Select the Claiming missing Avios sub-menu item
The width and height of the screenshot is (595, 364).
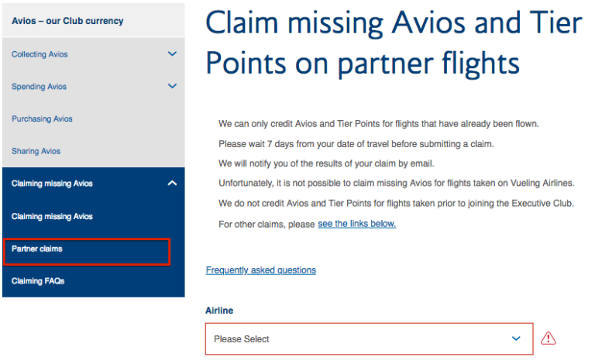[x=52, y=217]
